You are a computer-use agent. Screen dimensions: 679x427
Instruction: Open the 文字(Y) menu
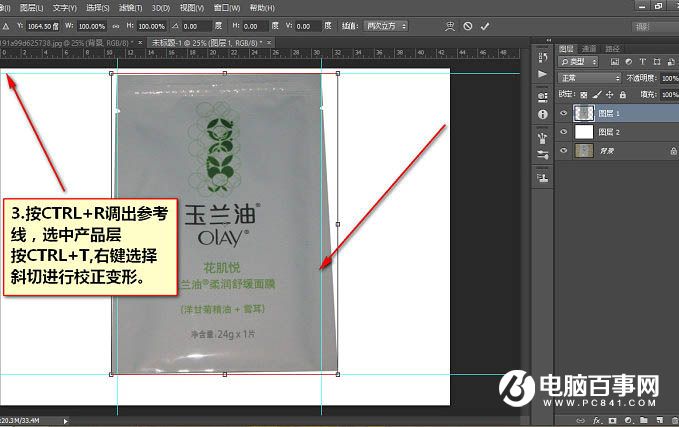tap(65, 8)
